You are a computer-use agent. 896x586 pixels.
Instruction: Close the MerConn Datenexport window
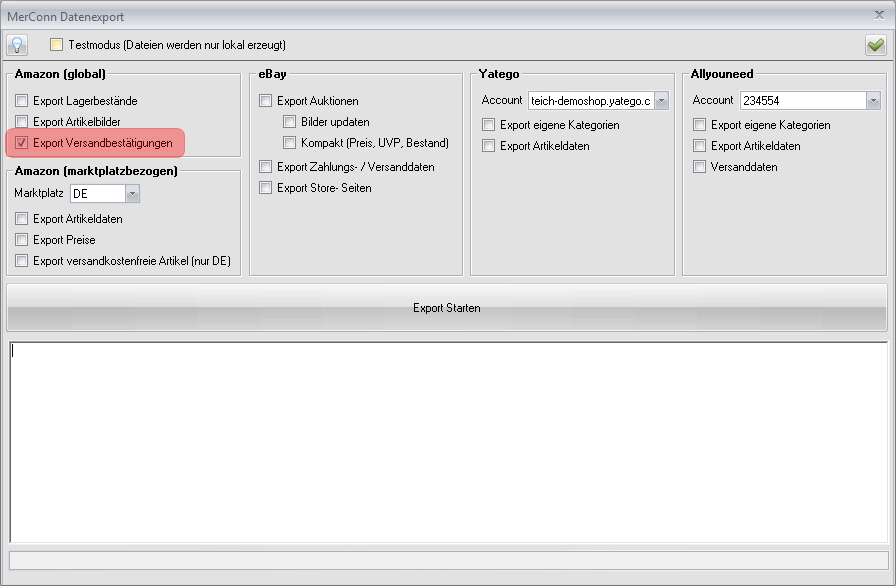[879, 15]
